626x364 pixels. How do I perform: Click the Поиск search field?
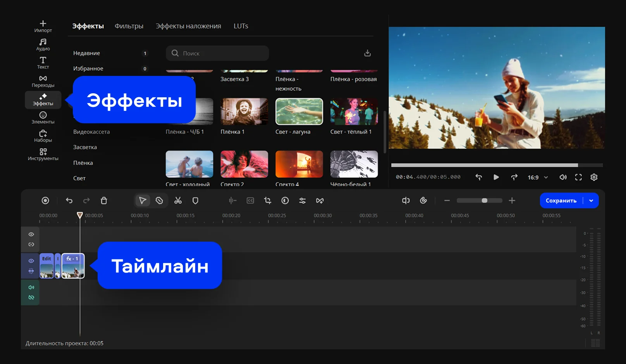click(217, 53)
